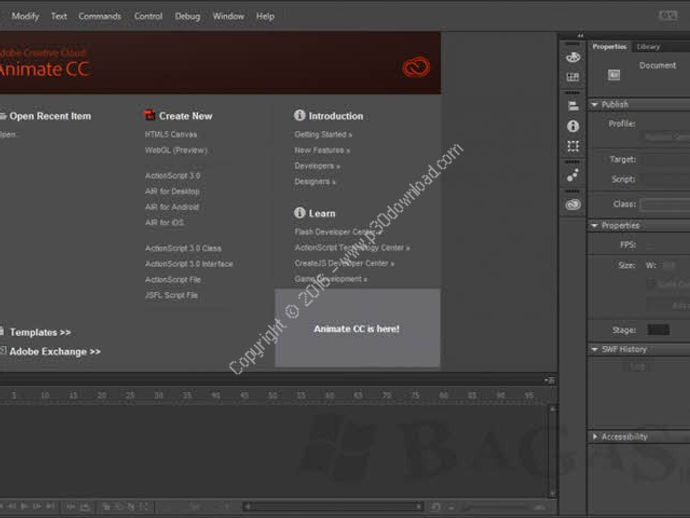The height and width of the screenshot is (518, 690).
Task: Click the Class input field
Action: (x=665, y=205)
